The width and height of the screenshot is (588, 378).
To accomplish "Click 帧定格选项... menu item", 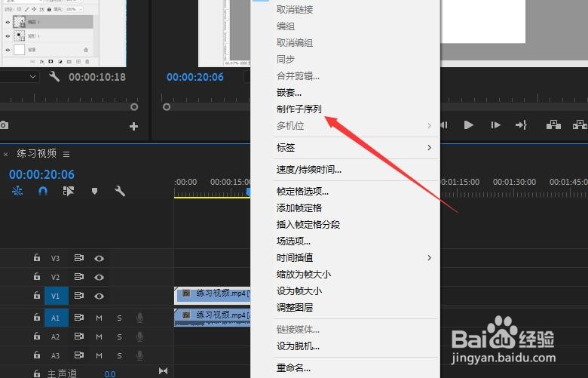I will point(302,192).
